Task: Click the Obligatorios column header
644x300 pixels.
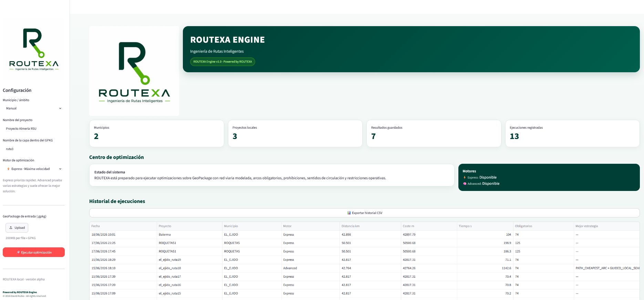Action: [x=543, y=226]
